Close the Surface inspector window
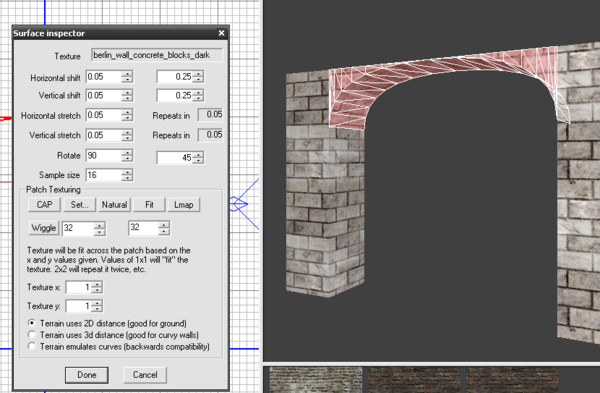This screenshot has height=393, width=600. (221, 33)
